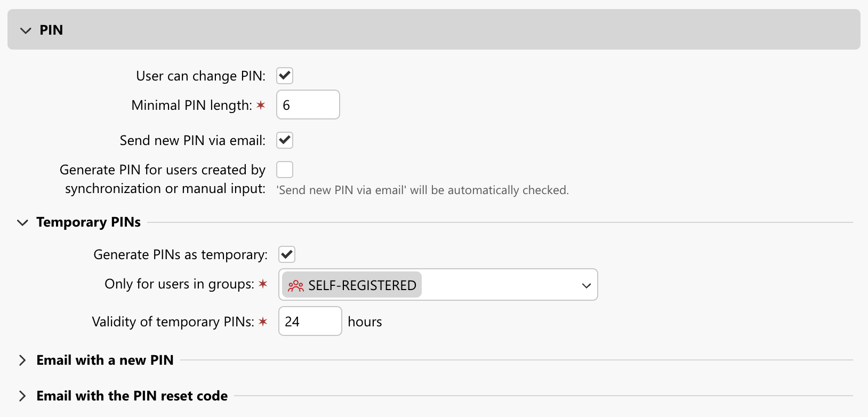Open the Email with the PIN reset code section

(x=131, y=396)
